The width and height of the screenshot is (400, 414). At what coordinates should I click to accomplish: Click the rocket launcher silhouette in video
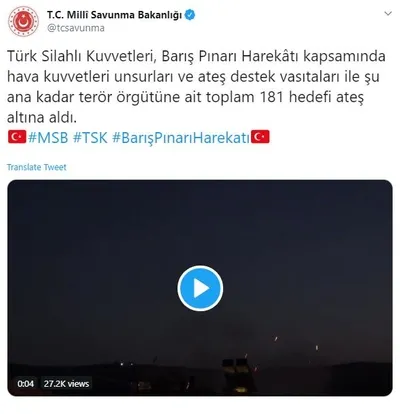(x=237, y=375)
